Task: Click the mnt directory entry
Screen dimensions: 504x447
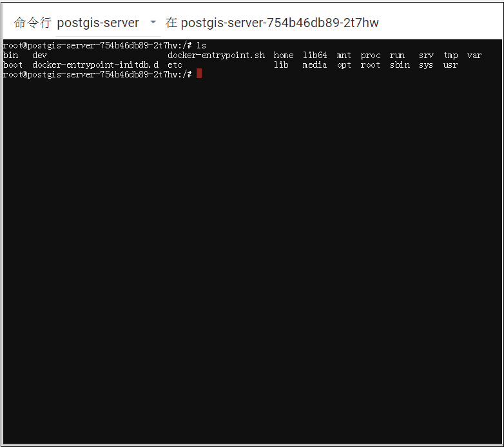Action: 344,55
